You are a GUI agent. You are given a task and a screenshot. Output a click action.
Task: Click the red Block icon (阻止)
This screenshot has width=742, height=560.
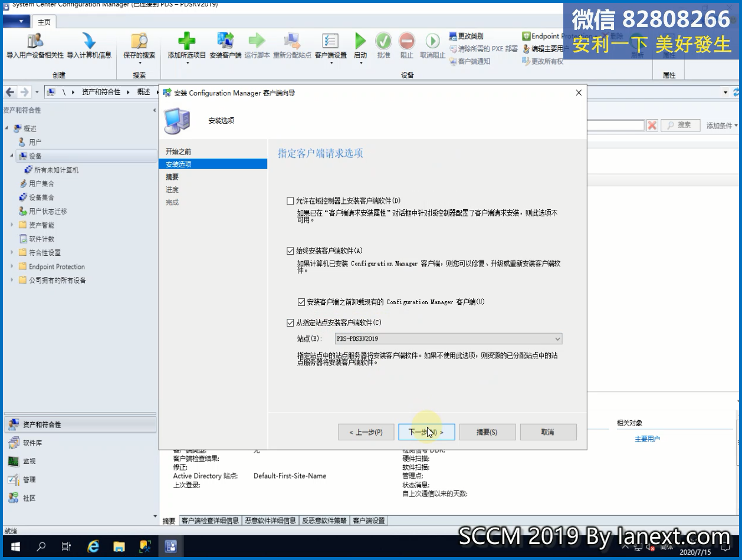point(407,41)
